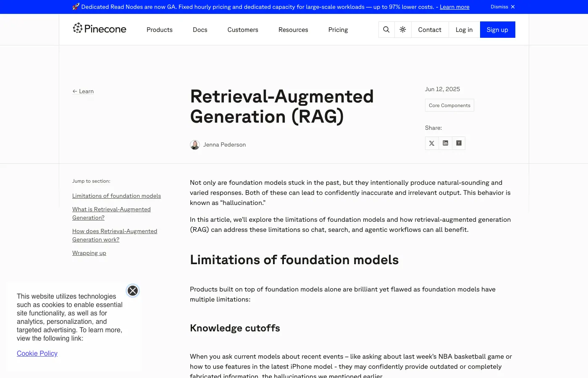Image resolution: width=588 pixels, height=378 pixels.
Task: Expand the Resources menu
Action: point(293,30)
